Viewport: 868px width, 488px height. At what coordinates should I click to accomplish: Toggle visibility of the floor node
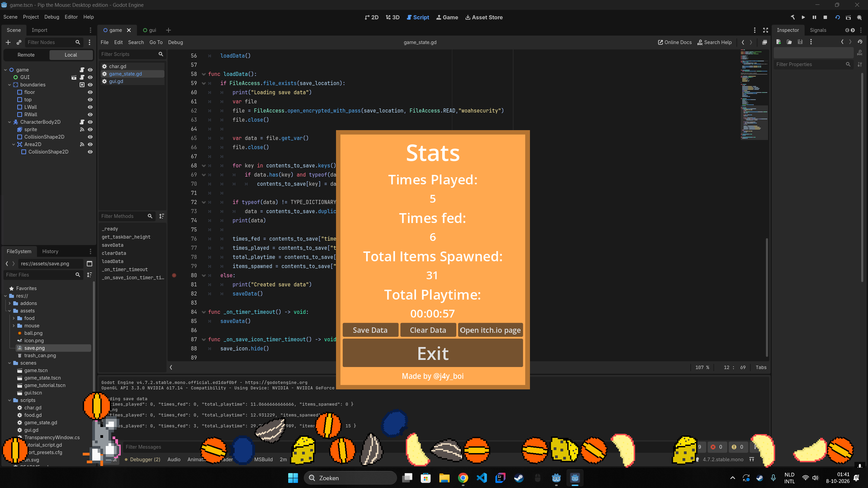(x=90, y=92)
